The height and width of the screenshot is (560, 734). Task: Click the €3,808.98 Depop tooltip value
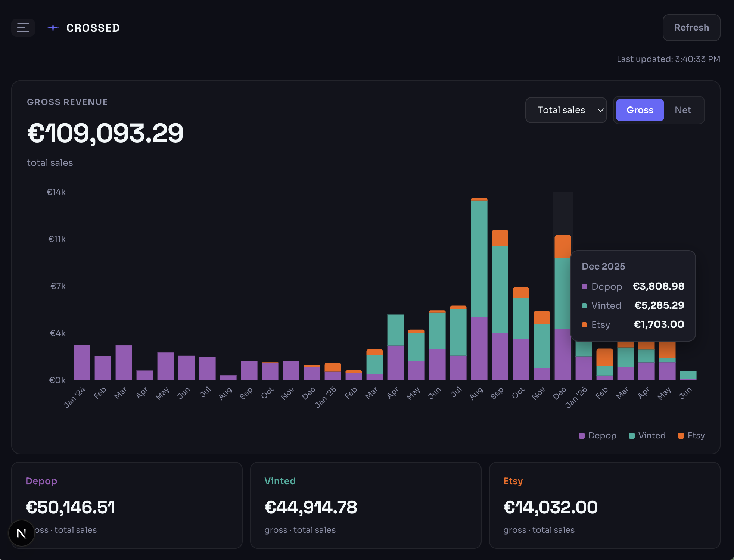pyautogui.click(x=659, y=286)
